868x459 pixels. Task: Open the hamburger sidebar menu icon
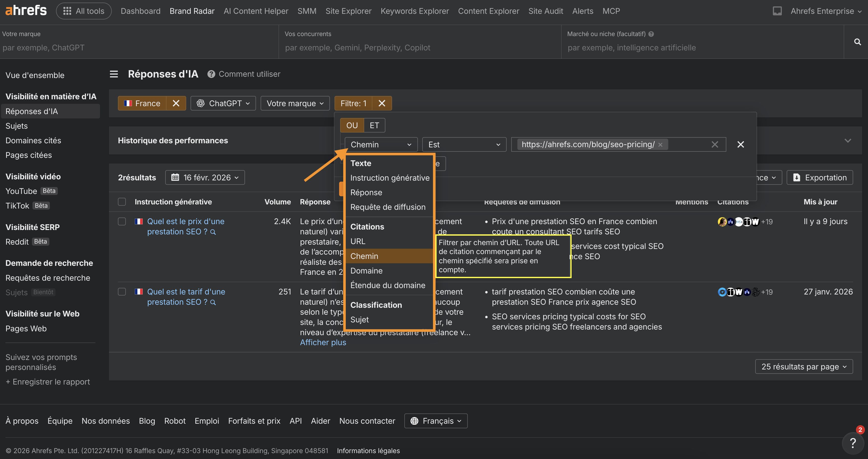click(x=114, y=74)
